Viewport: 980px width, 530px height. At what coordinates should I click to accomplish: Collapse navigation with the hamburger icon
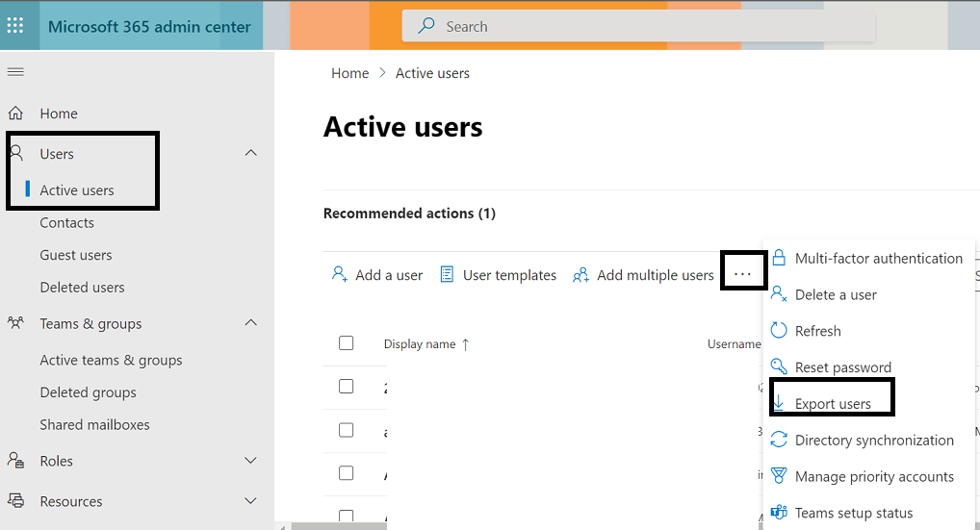[15, 72]
